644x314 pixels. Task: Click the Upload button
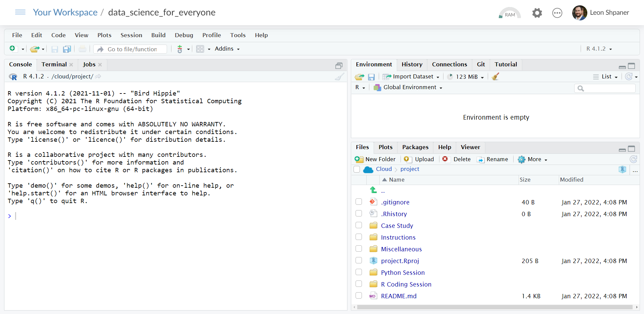click(x=419, y=160)
